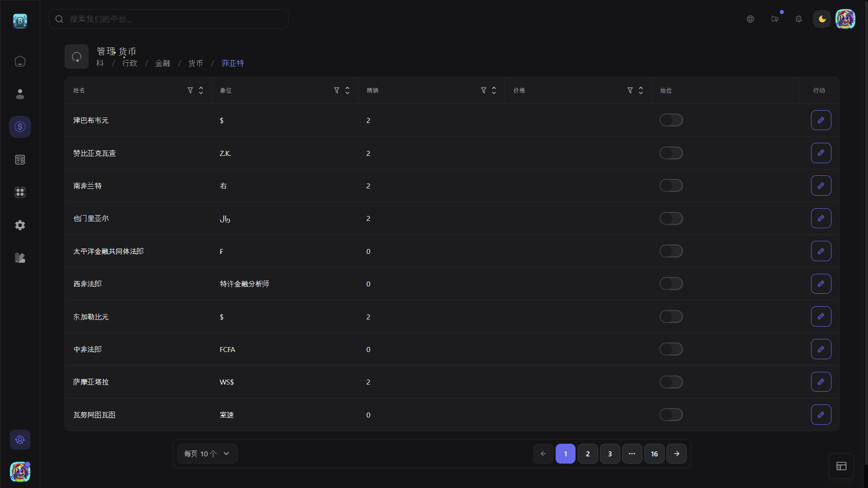Go to page 16

[654, 454]
